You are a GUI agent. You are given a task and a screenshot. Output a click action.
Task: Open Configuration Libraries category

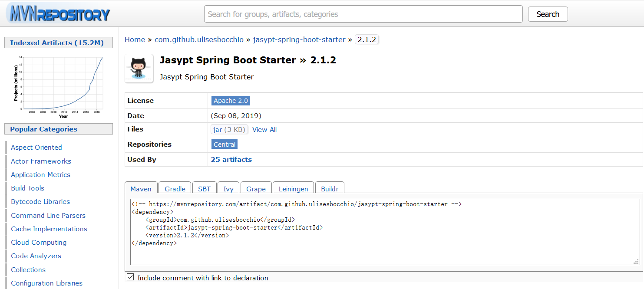(47, 283)
